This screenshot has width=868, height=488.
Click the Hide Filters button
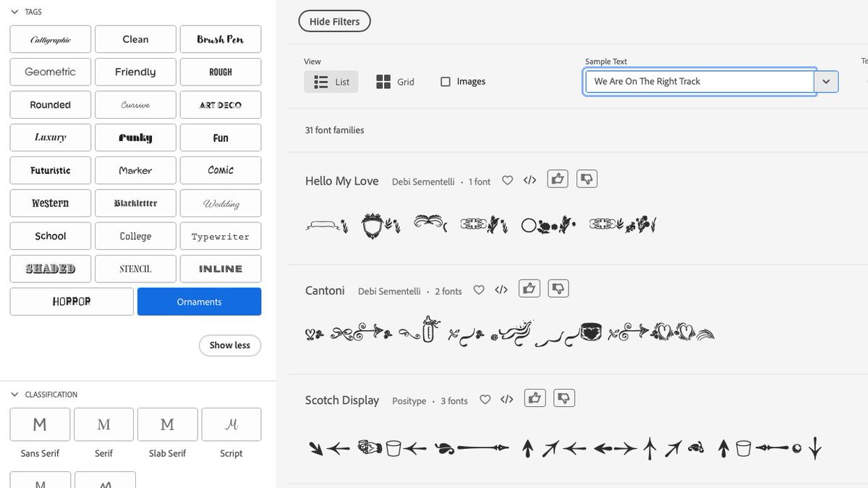[x=334, y=22]
